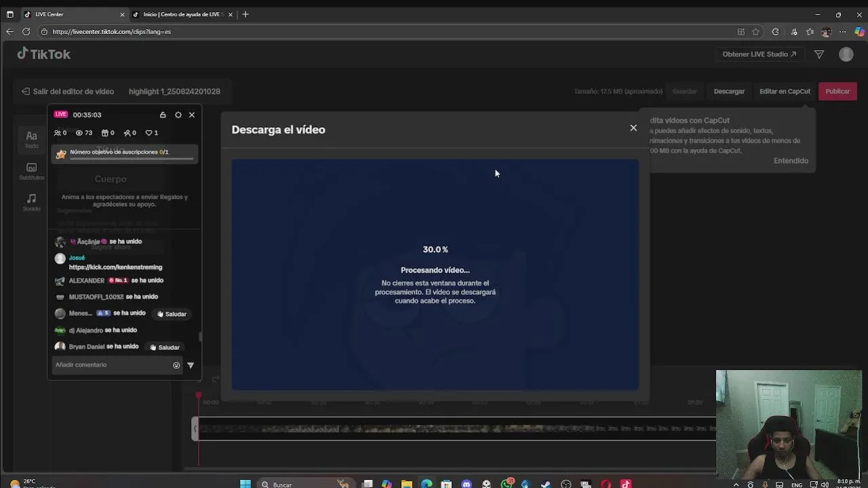Open Copilot icon in Edge toolbar
This screenshot has width=868, height=488.
(x=859, y=31)
